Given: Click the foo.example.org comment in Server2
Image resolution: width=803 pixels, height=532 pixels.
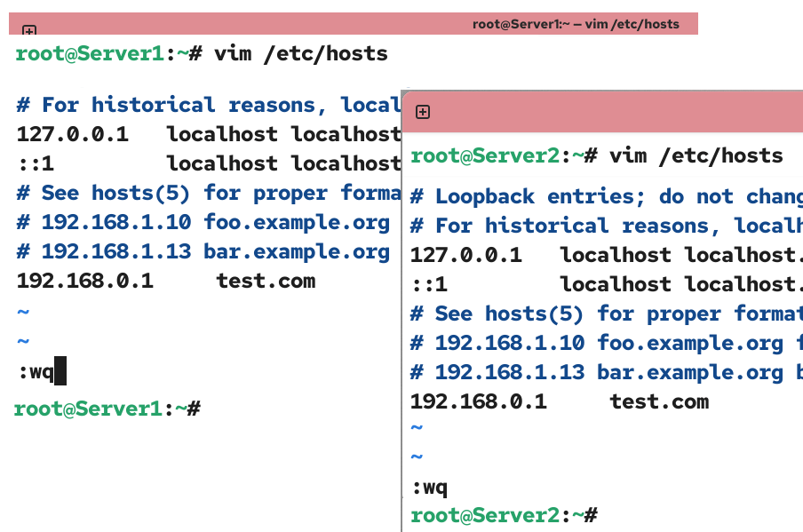Looking at the screenshot, I should 607,343.
